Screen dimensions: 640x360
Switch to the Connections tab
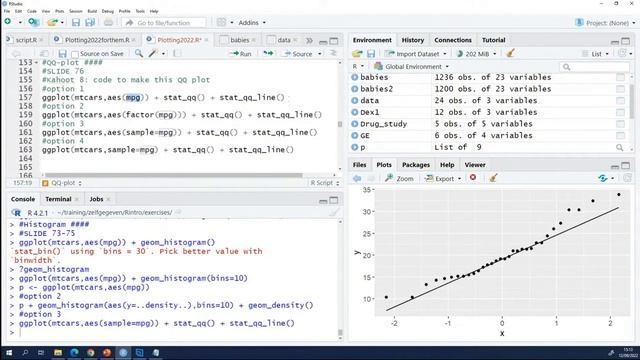click(x=453, y=40)
